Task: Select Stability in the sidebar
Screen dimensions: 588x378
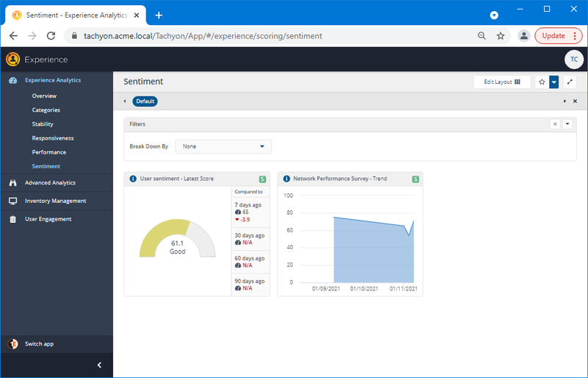Action: point(43,124)
